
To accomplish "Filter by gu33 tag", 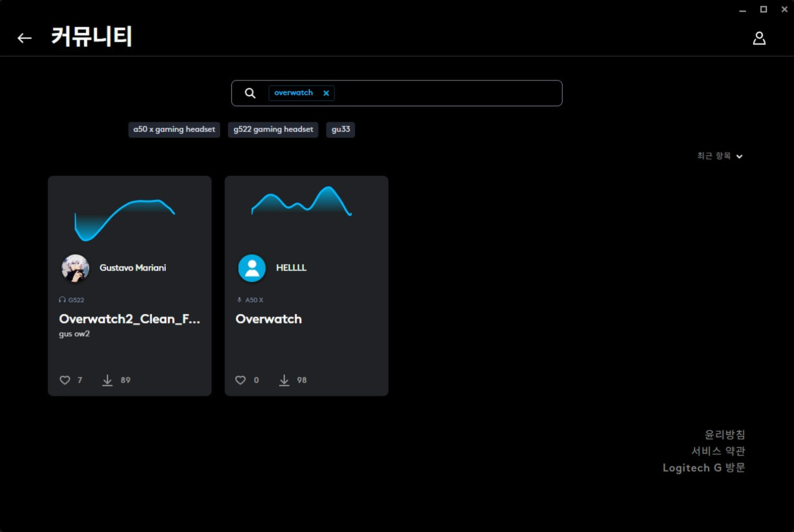I will click(340, 130).
